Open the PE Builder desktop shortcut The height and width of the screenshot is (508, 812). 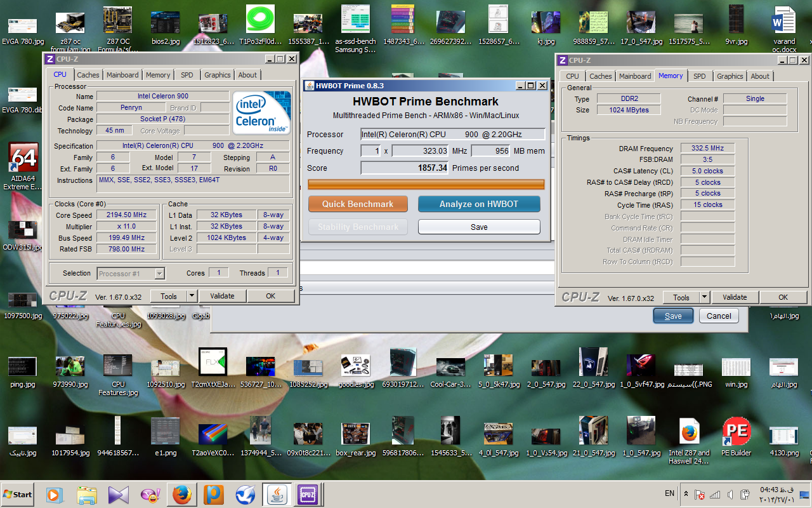[736, 438]
